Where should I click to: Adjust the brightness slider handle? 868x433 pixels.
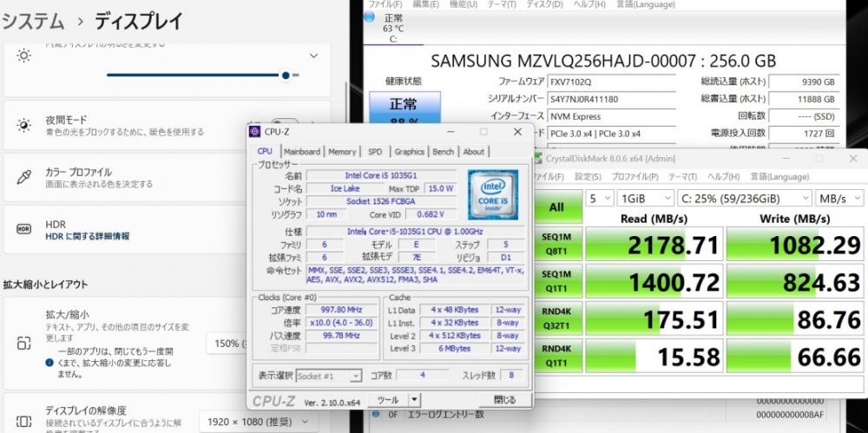[286, 75]
